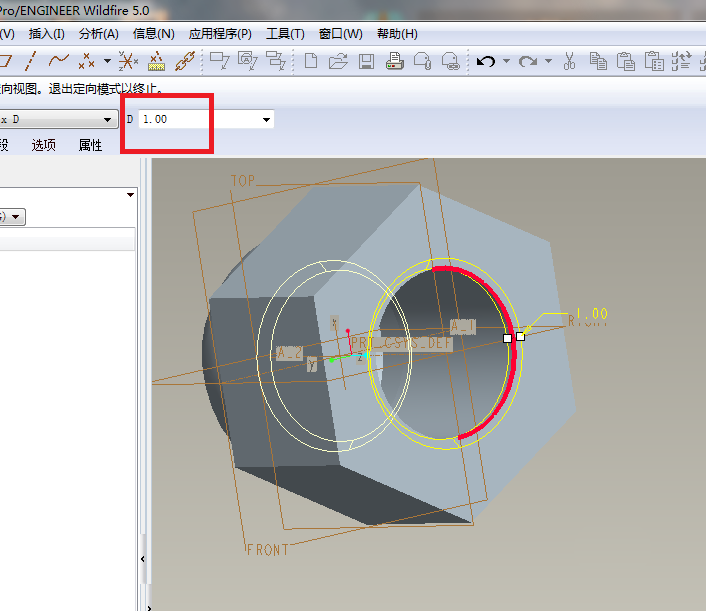The height and width of the screenshot is (611, 706).
Task: Open an existing file
Action: coord(338,61)
